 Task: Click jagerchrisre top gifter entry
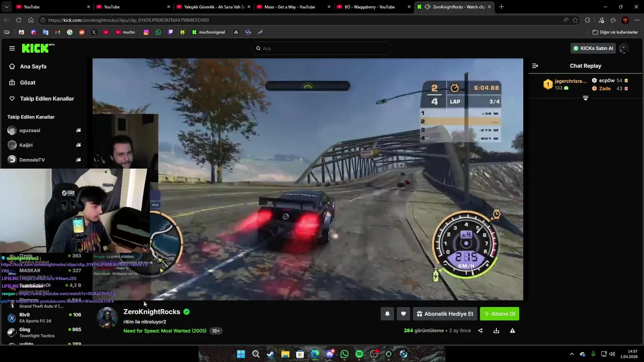[565, 84]
